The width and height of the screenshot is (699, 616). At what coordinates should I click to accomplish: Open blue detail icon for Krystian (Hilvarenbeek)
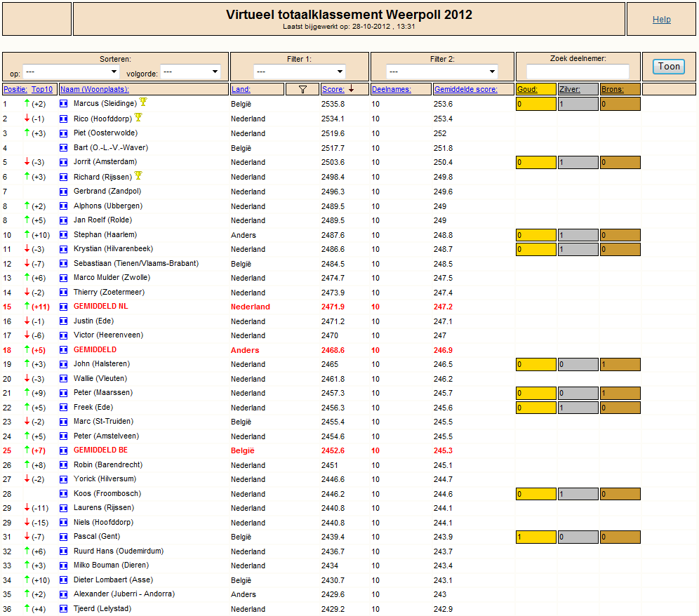(x=64, y=249)
